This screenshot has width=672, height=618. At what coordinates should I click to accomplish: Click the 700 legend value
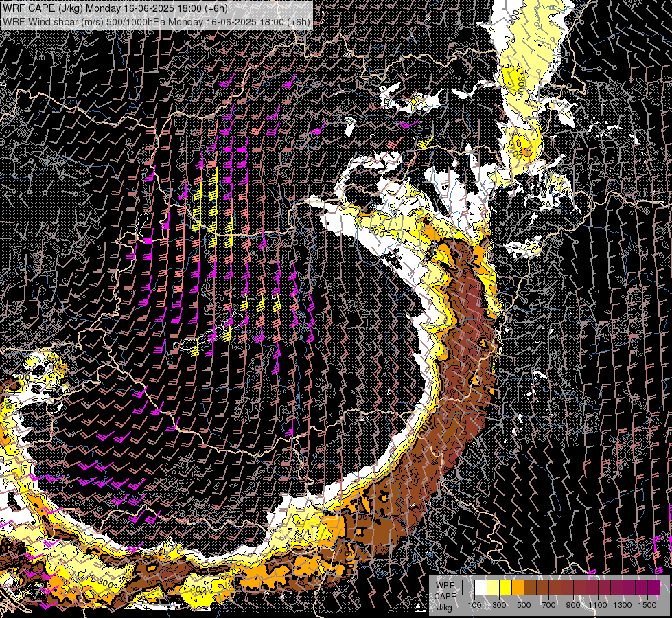point(548,605)
